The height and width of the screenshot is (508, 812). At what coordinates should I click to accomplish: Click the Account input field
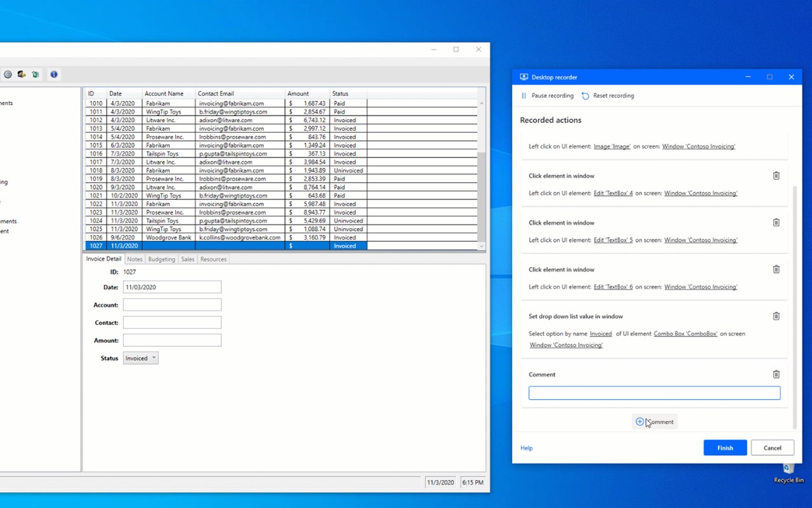click(172, 305)
